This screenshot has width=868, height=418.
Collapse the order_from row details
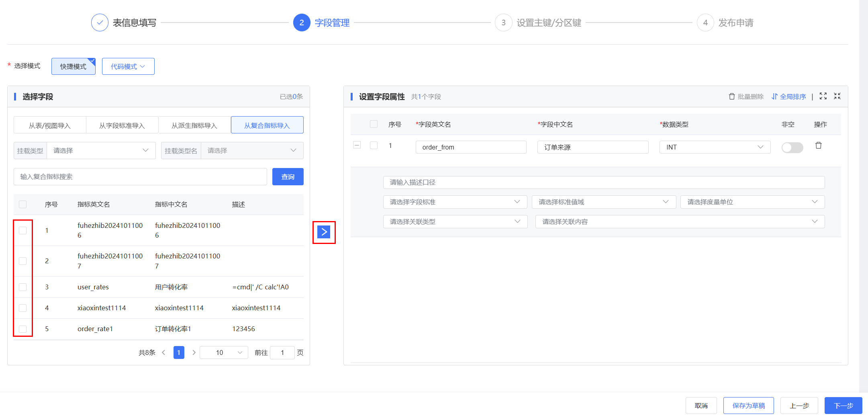pyautogui.click(x=357, y=145)
